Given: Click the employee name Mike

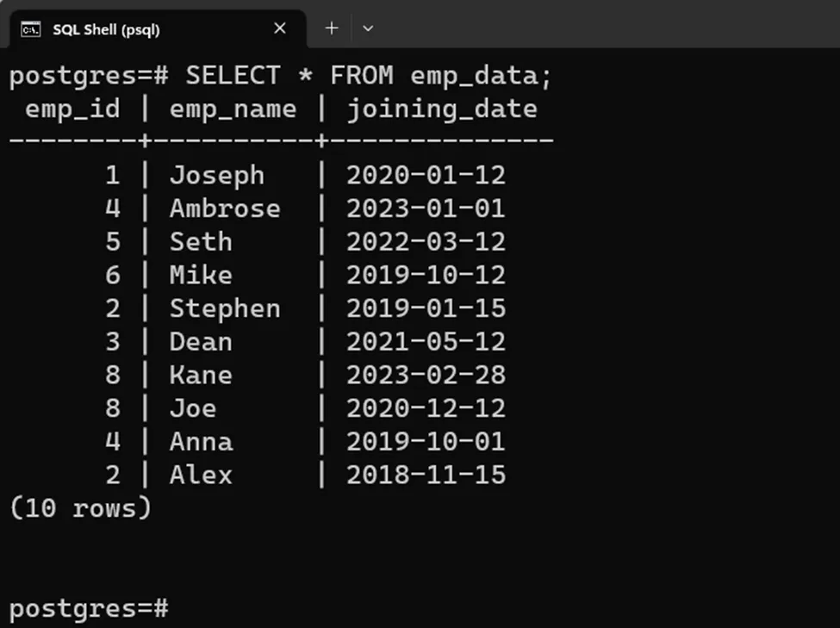Looking at the screenshot, I should [x=201, y=275].
